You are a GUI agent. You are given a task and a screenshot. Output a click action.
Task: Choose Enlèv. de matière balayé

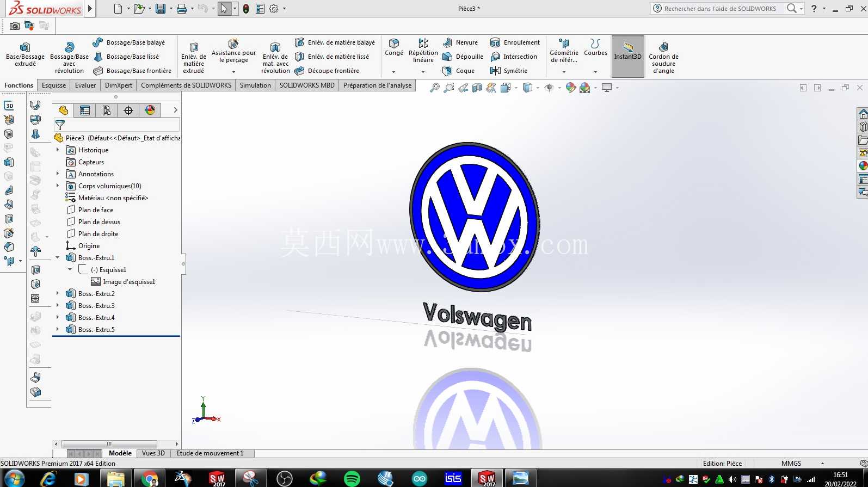pyautogui.click(x=335, y=42)
